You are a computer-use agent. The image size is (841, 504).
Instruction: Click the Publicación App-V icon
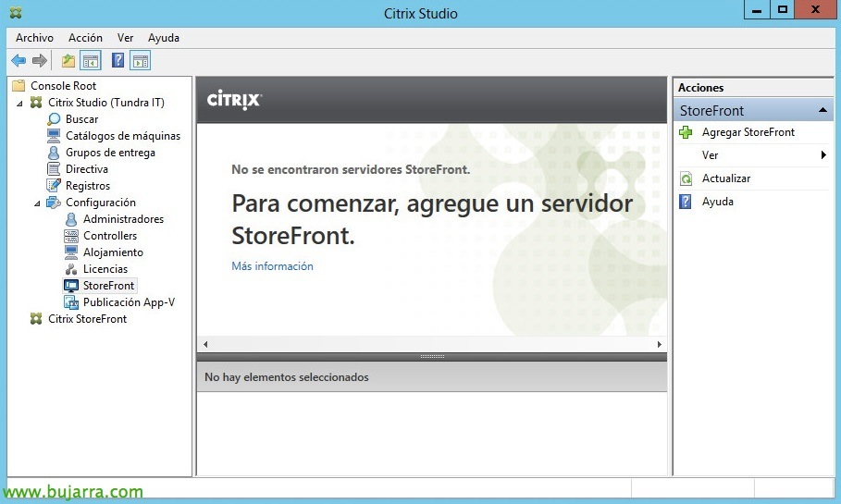(71, 302)
